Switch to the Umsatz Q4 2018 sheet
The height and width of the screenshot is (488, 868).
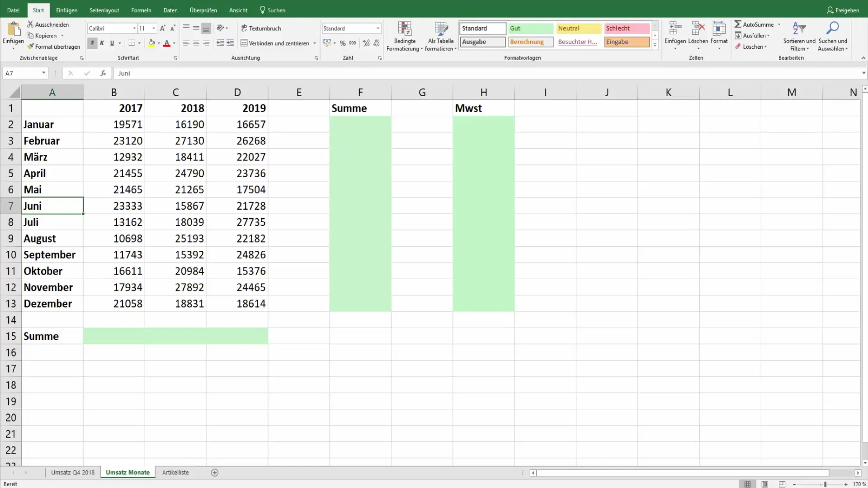coord(73,473)
